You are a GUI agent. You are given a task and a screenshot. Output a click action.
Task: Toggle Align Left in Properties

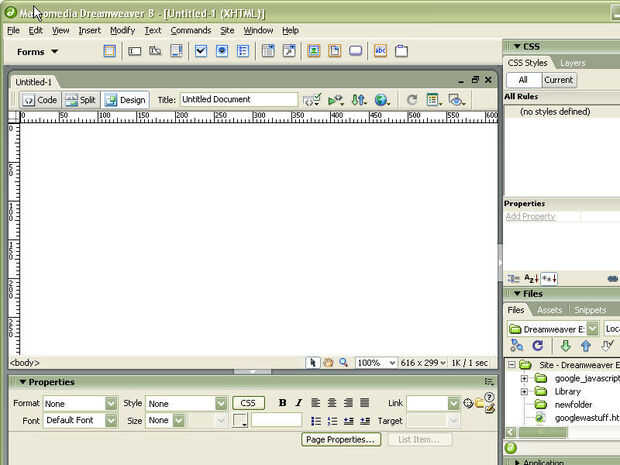coord(316,403)
